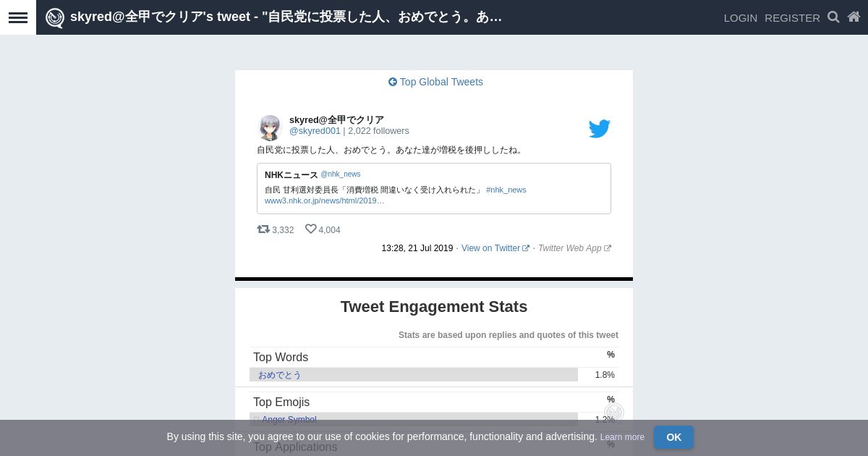Screen dimensions: 868x456
Task: Open the REGISTER link
Action: 792,18
